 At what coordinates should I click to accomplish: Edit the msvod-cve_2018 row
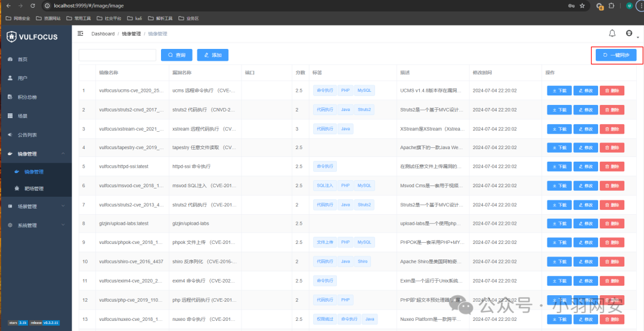[586, 185]
